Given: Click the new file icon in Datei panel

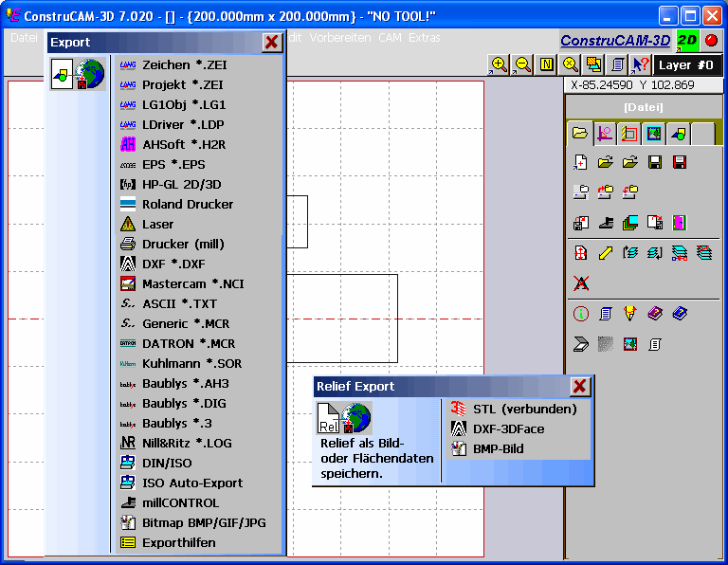Looking at the screenshot, I should (581, 163).
